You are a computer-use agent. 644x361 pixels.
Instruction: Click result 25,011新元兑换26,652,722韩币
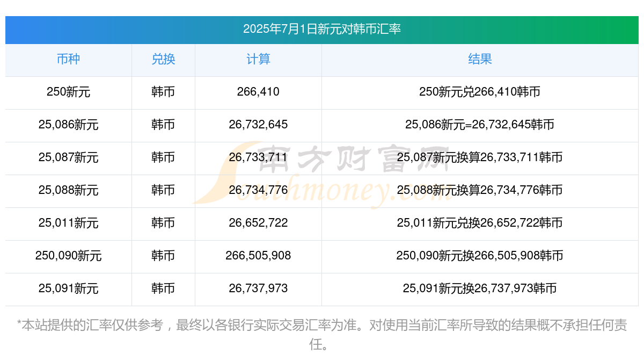tap(480, 223)
